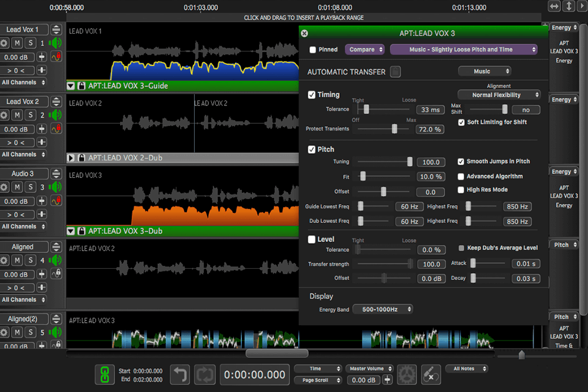Click the undo arrow in the bottom toolbar
Screen dimensions: 588x392
(x=179, y=374)
